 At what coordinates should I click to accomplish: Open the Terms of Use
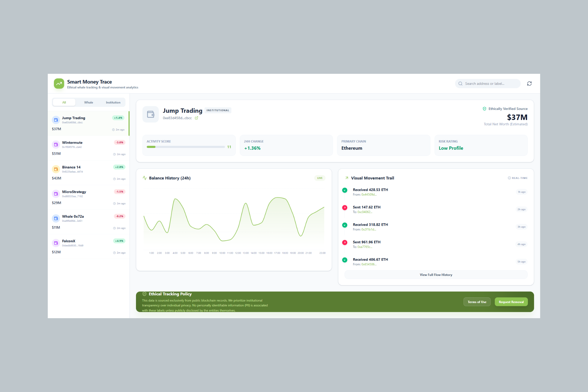(477, 302)
